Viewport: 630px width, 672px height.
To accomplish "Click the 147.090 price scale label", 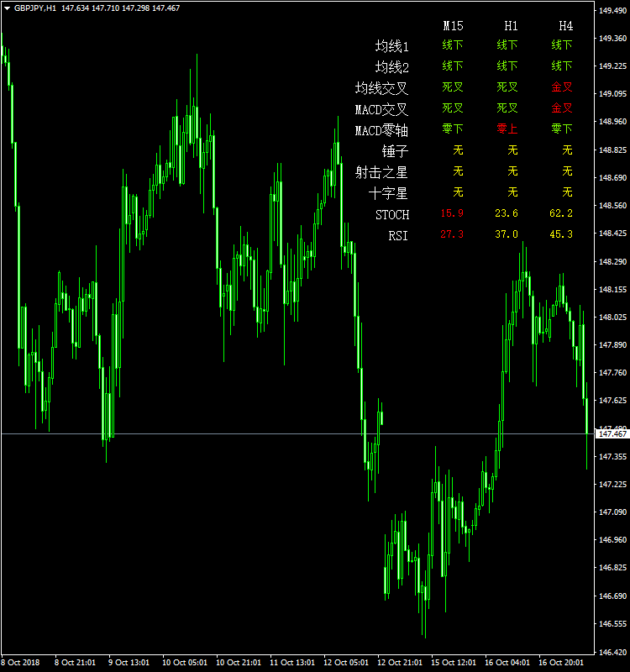I will [612, 512].
